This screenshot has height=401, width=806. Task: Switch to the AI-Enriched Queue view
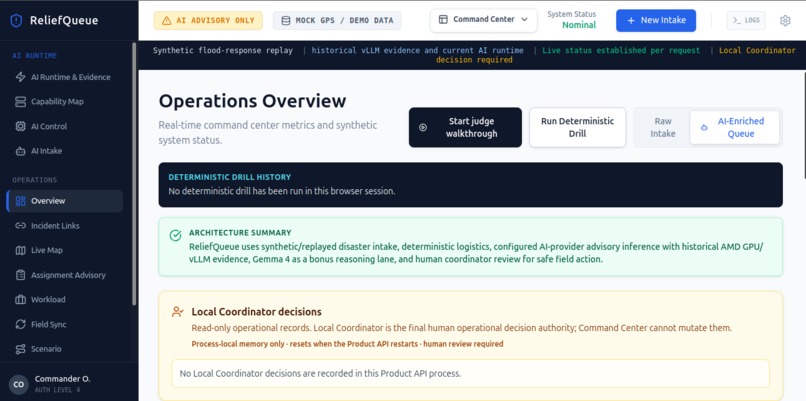pyautogui.click(x=735, y=127)
